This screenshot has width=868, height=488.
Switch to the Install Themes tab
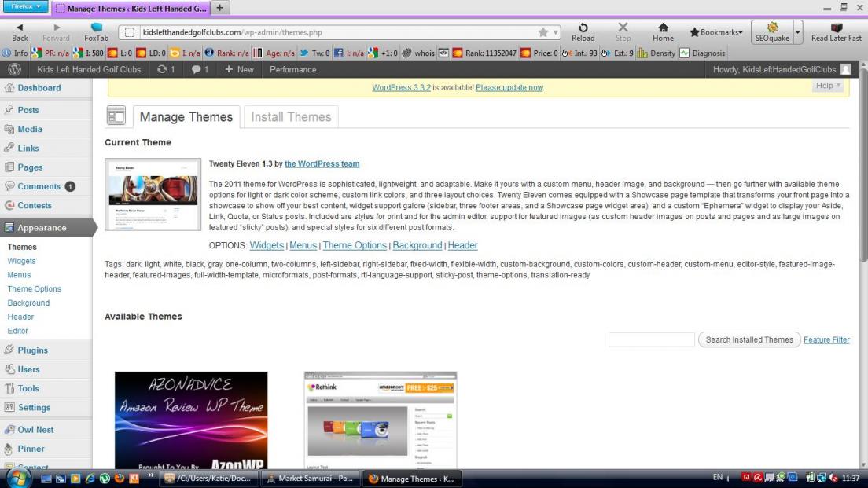pos(291,117)
